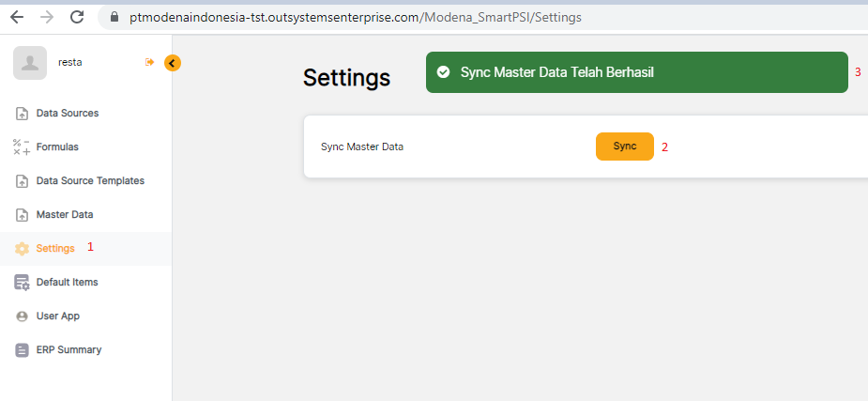The height and width of the screenshot is (401, 868).
Task: Click the Master Data sidebar icon
Action: 22,215
